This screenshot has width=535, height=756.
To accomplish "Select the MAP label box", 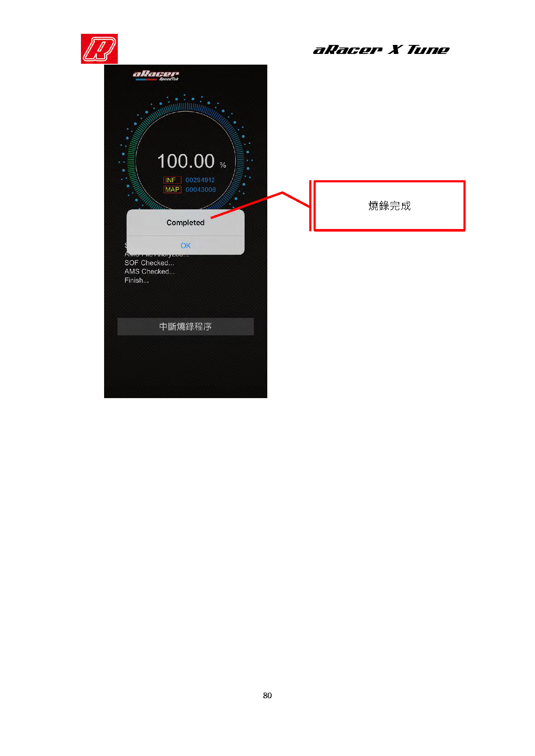I will click(172, 190).
